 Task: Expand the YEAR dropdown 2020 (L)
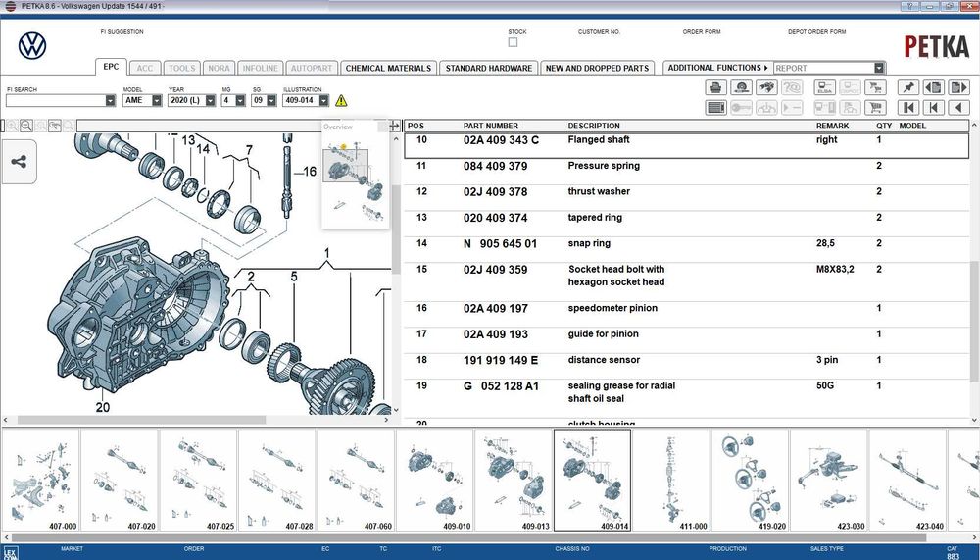(x=191, y=100)
